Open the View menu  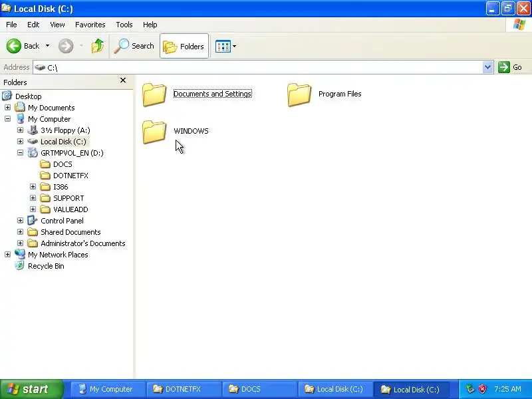[x=57, y=25]
